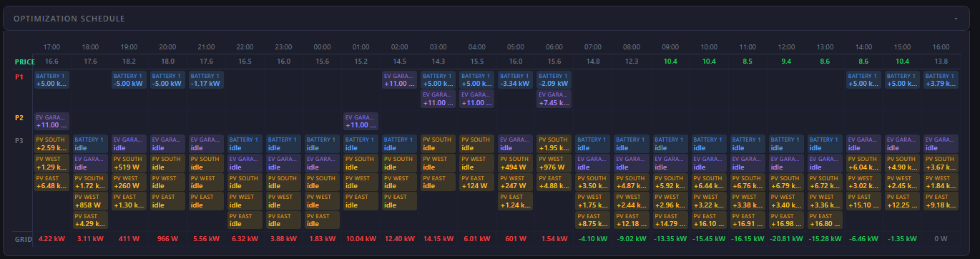Screen dimensions: 980x259
Task: Select EV Garage P2 block at 01:00
Action: point(361,121)
